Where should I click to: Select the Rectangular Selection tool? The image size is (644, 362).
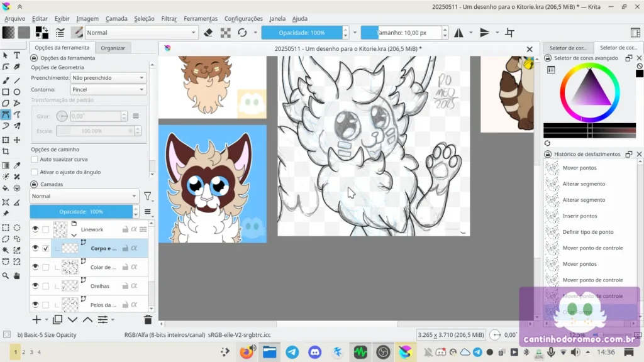tap(6, 228)
